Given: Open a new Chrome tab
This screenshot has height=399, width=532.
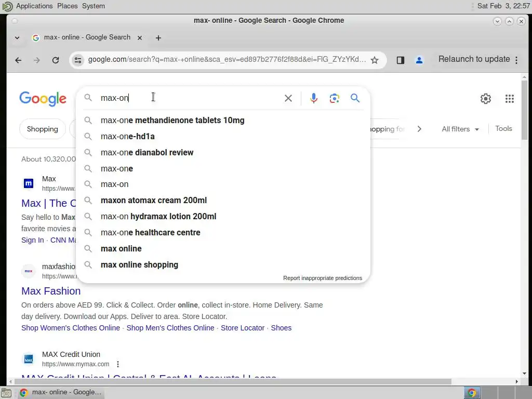Looking at the screenshot, I should [158, 38].
